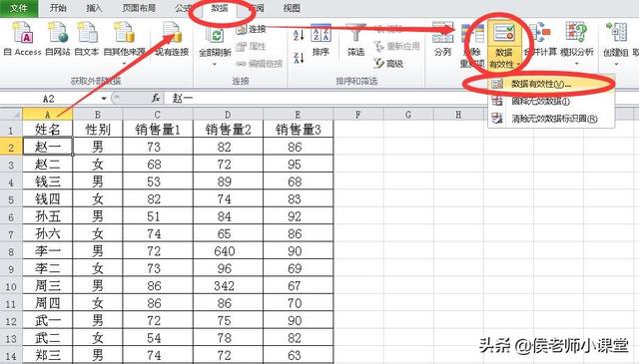The height and width of the screenshot is (364, 639).
Task: Select column A header
Action: click(x=48, y=115)
